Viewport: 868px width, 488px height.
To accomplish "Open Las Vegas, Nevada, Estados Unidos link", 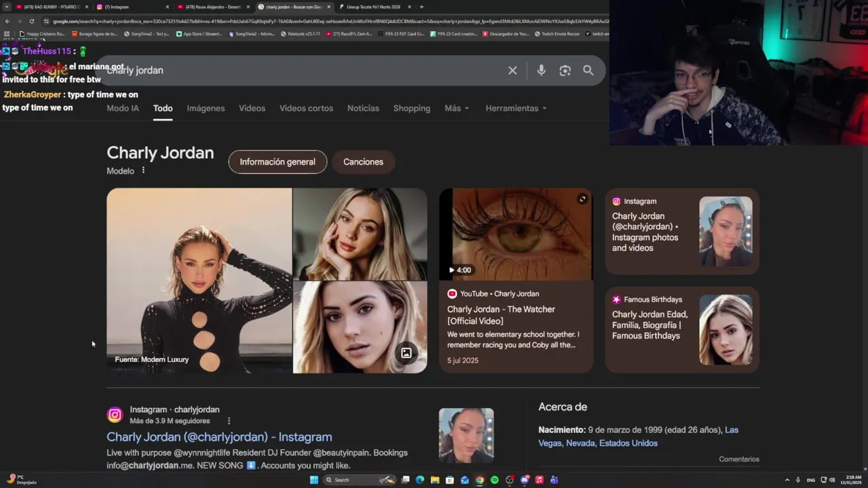I will 639,436.
